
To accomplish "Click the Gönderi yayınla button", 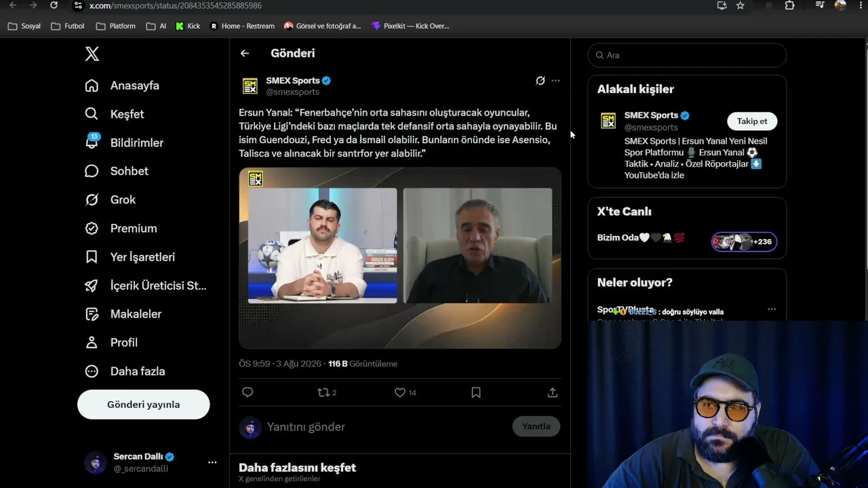I will 144,405.
